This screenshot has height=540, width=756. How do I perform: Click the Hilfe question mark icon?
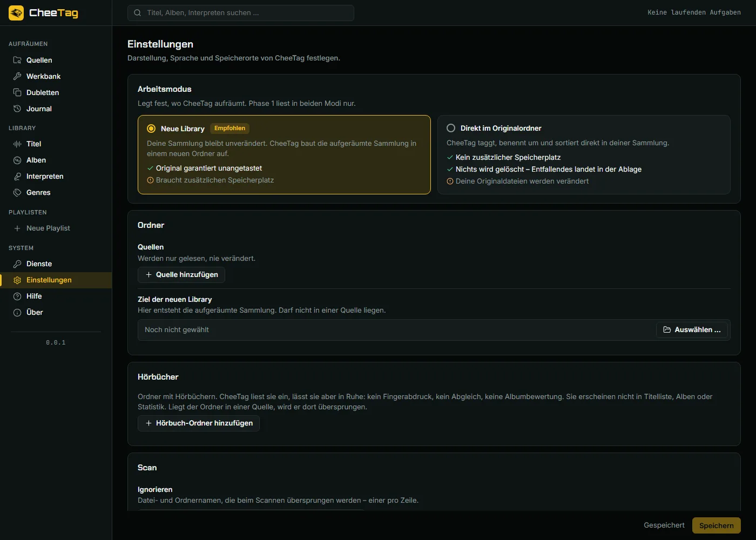click(x=17, y=296)
